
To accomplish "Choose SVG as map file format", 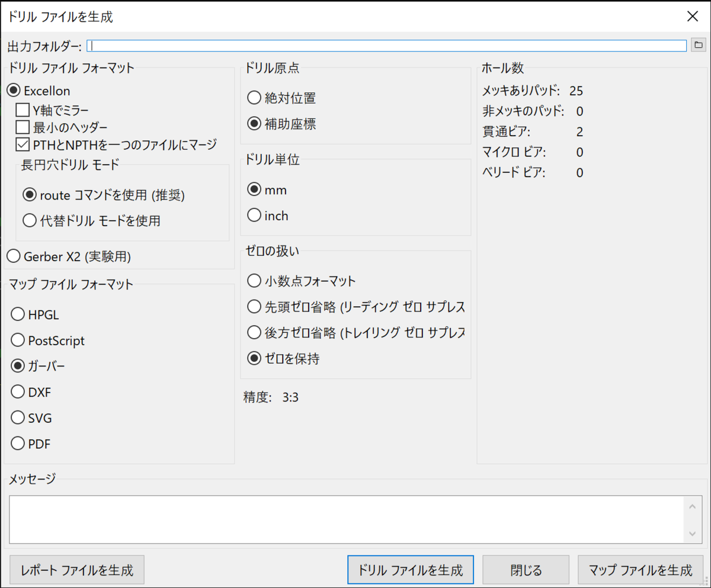I will click(18, 418).
